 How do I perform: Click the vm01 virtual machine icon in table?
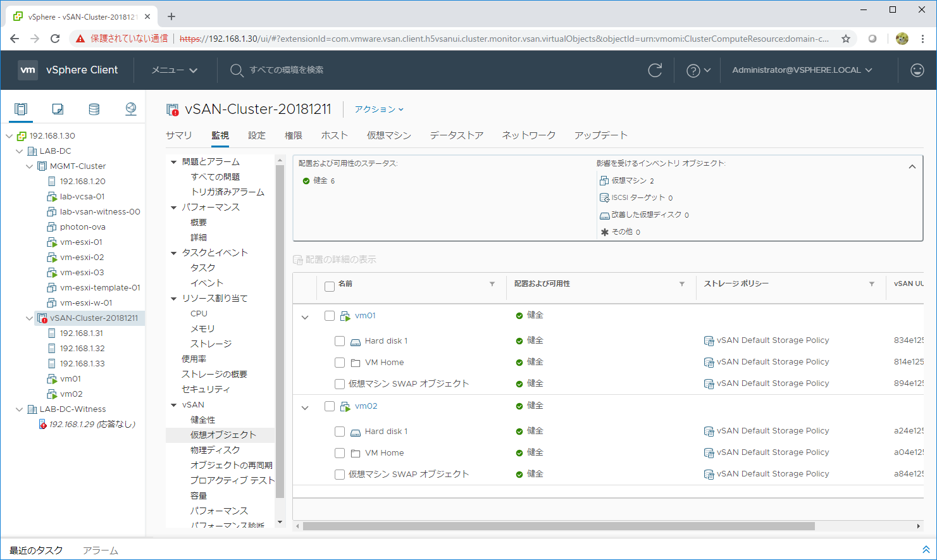[345, 316]
